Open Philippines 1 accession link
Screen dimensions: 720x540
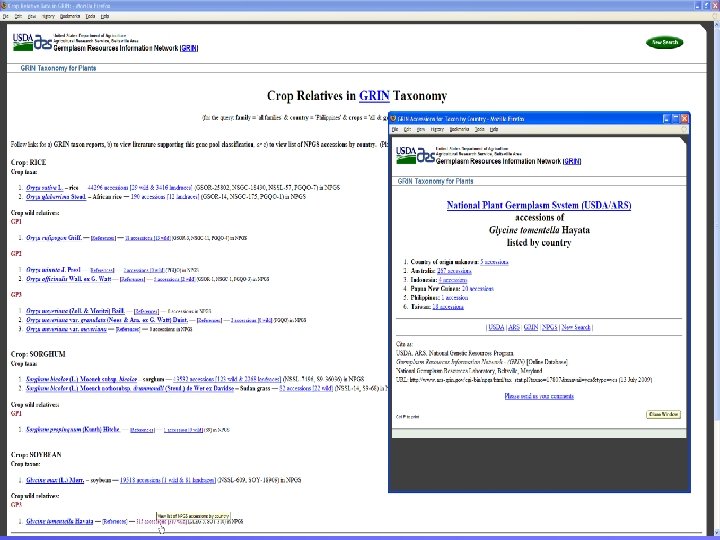[455, 298]
